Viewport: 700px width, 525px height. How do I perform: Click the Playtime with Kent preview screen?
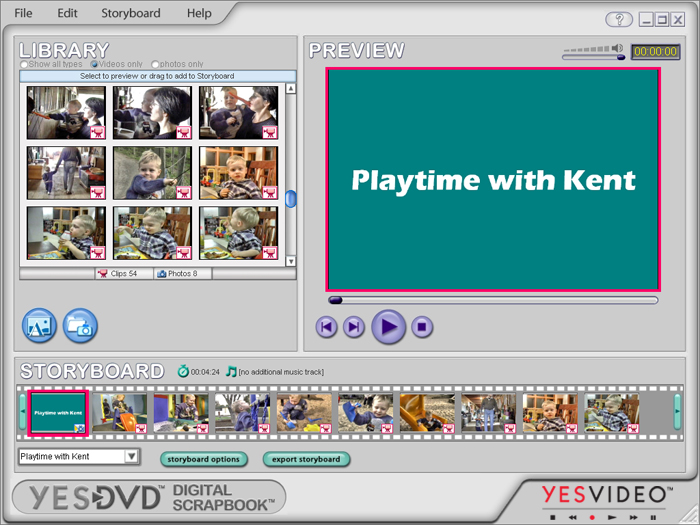click(493, 179)
